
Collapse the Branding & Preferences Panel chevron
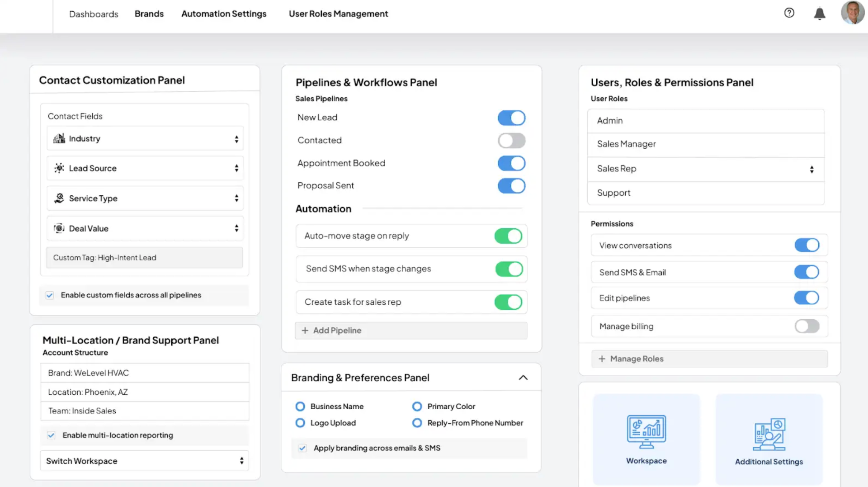click(523, 378)
